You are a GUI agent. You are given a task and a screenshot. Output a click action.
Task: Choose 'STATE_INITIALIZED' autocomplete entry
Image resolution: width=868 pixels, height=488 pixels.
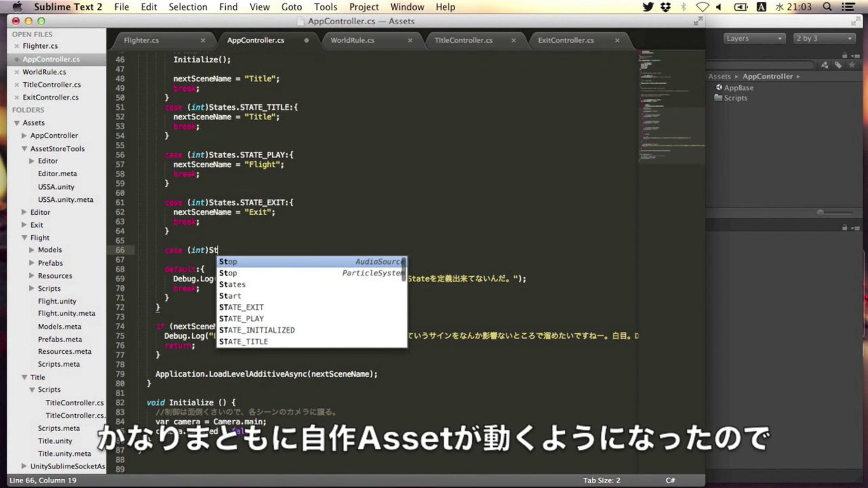click(311, 330)
